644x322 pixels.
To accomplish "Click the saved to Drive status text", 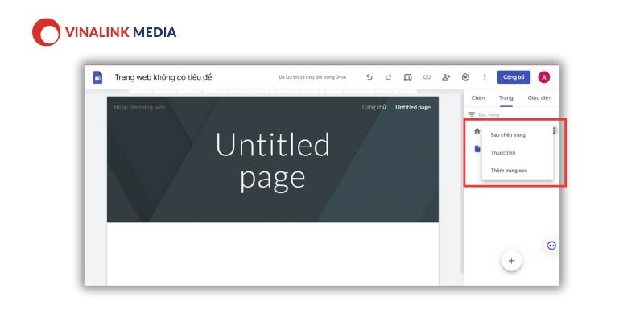I will pyautogui.click(x=312, y=77).
